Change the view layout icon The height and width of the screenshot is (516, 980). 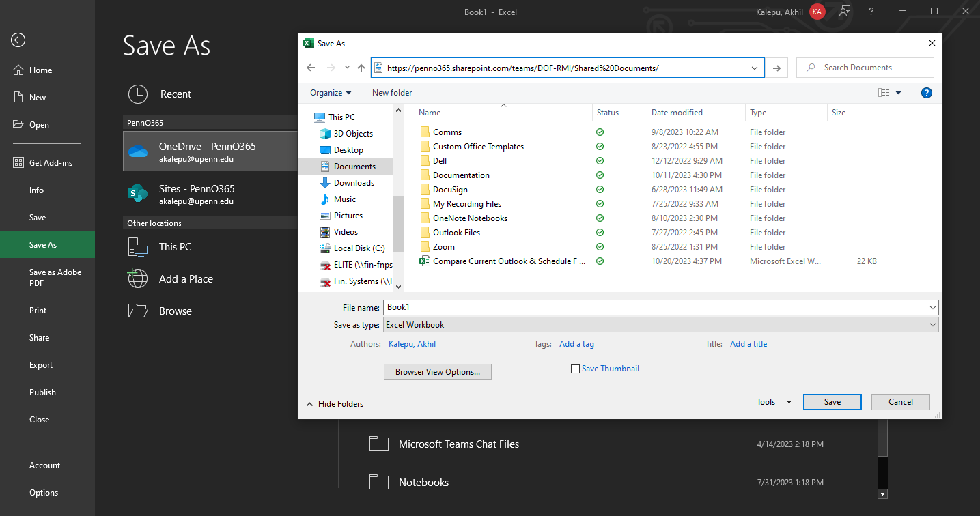click(x=884, y=93)
